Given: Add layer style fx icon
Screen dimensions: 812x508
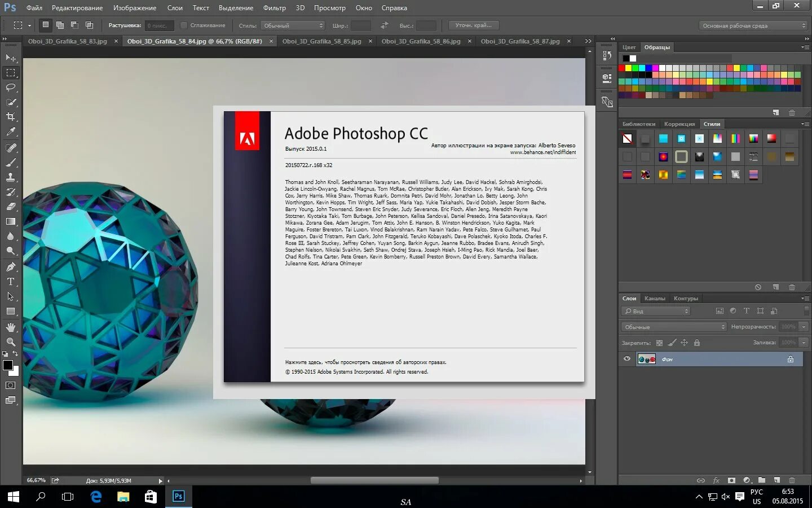Looking at the screenshot, I should point(716,480).
